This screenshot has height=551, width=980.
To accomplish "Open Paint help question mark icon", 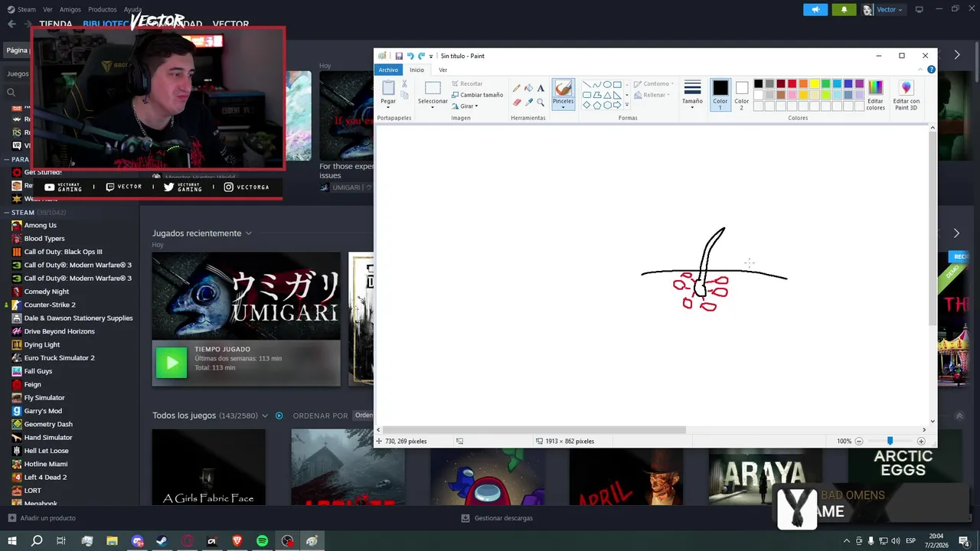I will coord(931,70).
